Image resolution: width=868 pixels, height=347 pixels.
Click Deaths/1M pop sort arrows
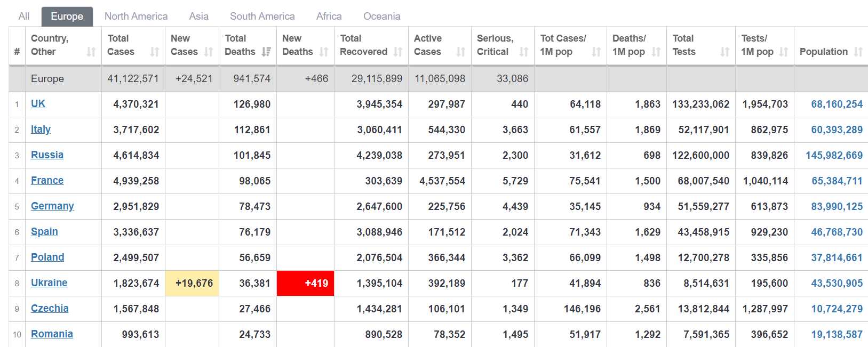[x=656, y=52]
